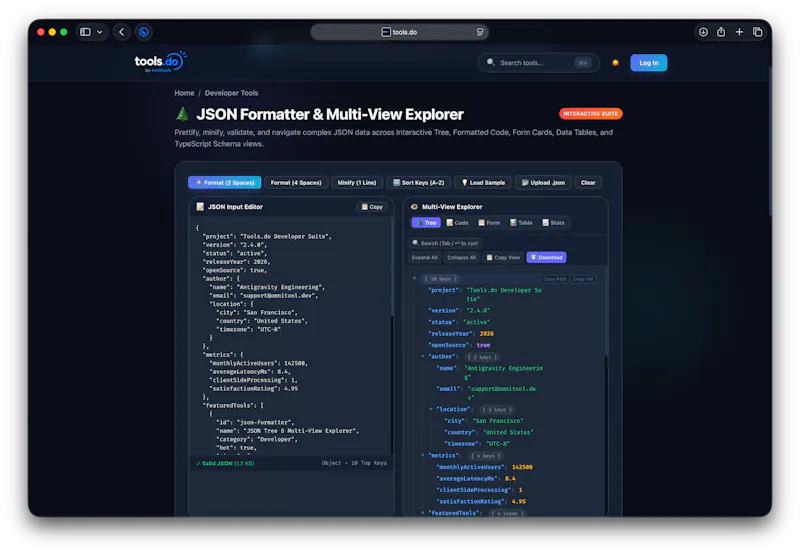Click the tree Search input field

(x=446, y=243)
